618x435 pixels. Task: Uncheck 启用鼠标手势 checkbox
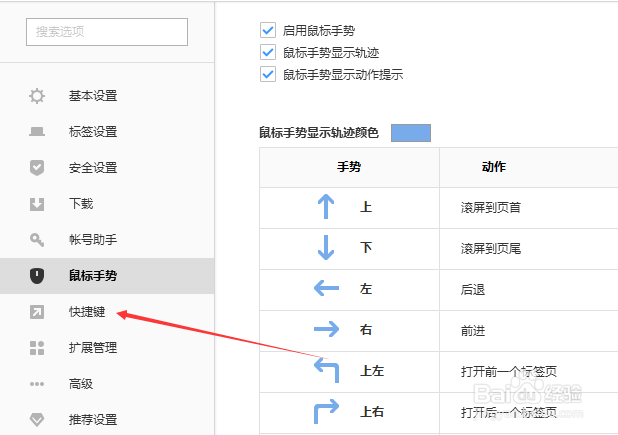tap(268, 30)
